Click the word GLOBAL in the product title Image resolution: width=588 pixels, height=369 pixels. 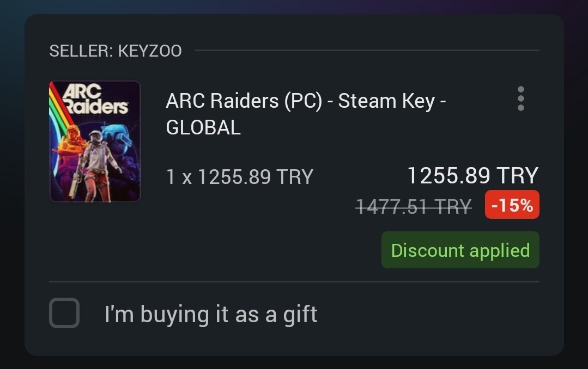click(203, 127)
